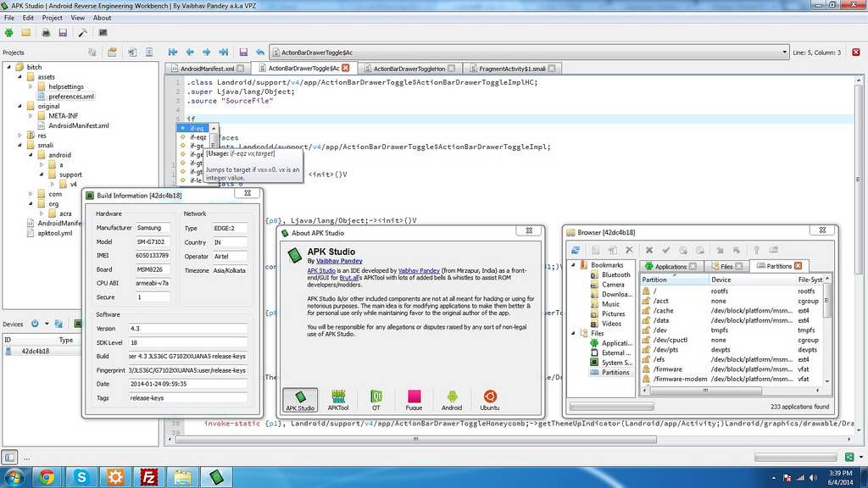The height and width of the screenshot is (488, 868).
Task: Open the View menu
Action: pos(77,18)
